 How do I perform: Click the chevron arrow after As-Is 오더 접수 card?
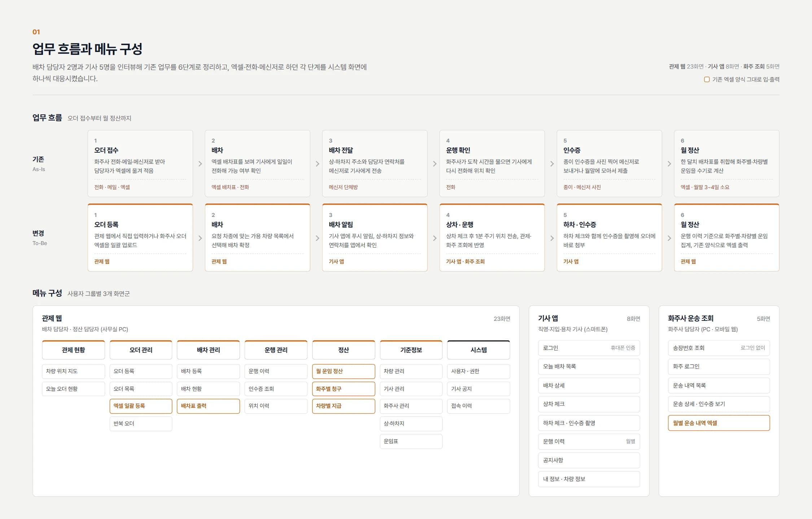(200, 164)
